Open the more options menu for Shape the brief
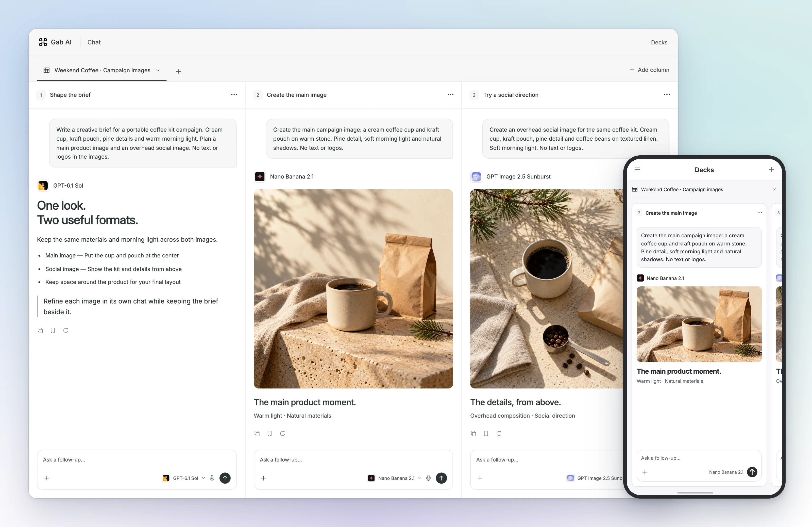 click(234, 94)
